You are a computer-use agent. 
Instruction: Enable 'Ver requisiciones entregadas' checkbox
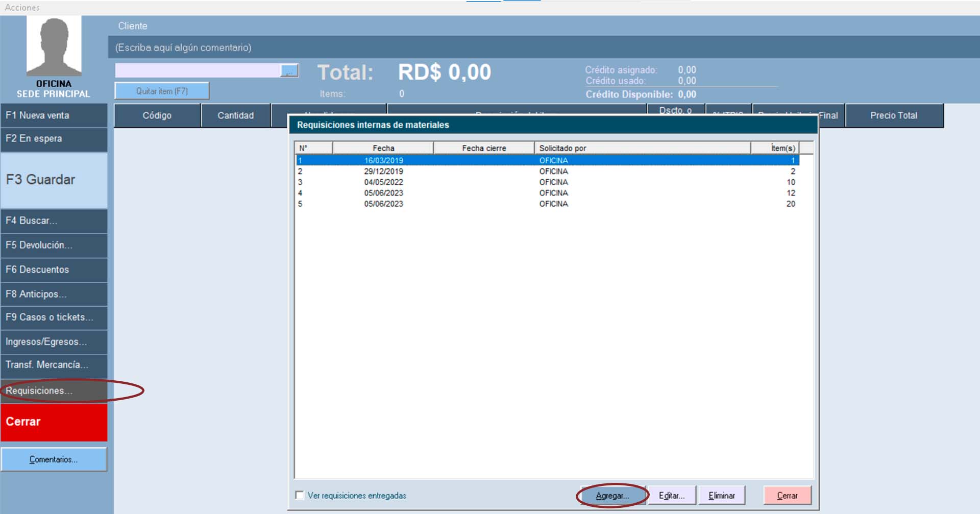tap(300, 495)
